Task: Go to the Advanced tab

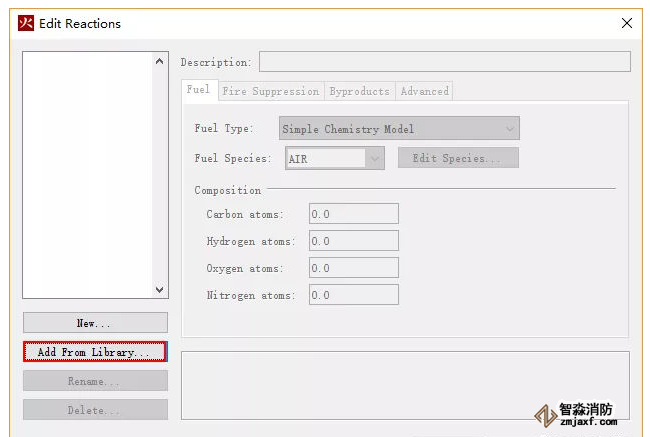Action: point(424,91)
